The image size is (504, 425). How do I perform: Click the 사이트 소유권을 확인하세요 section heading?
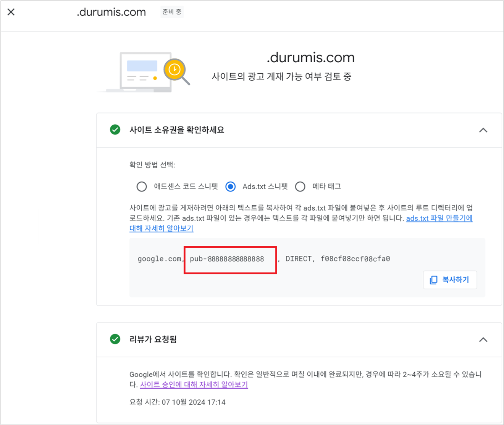(177, 130)
